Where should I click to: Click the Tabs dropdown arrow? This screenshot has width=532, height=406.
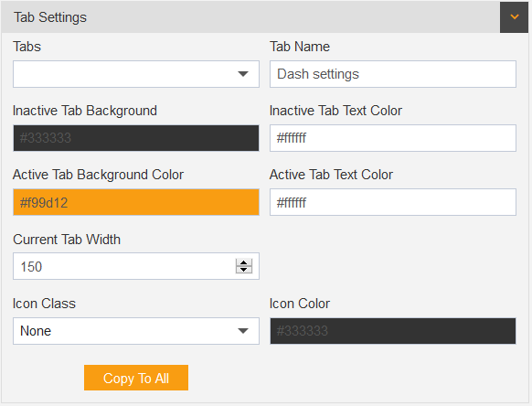coord(243,74)
